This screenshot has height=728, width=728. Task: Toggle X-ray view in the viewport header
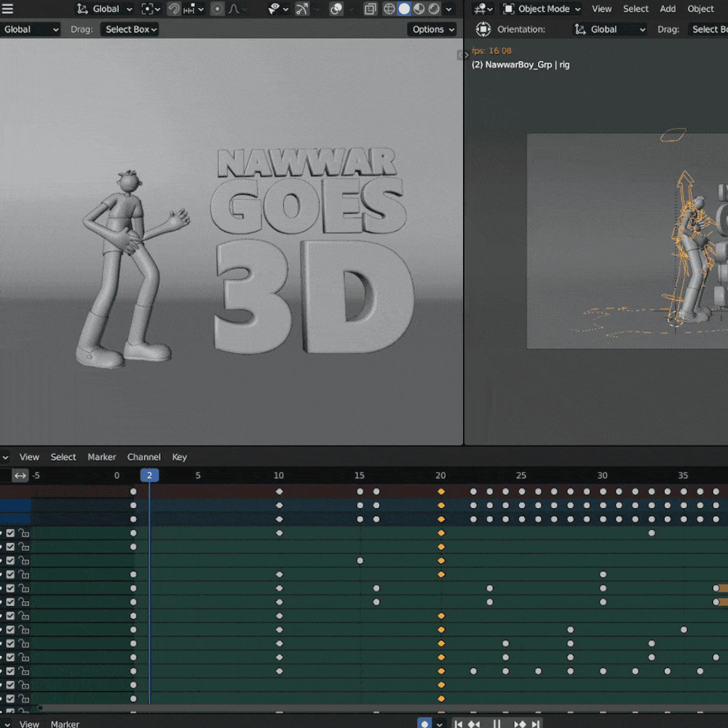(x=371, y=9)
